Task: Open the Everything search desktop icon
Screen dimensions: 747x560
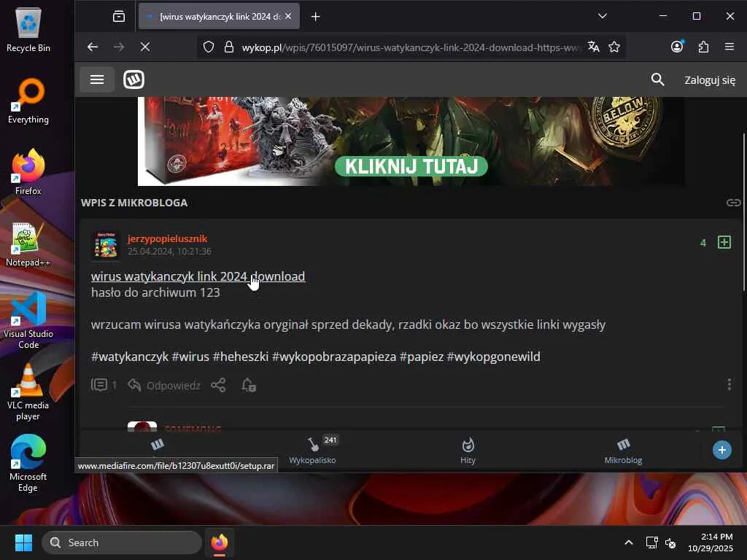Action: 28,101
